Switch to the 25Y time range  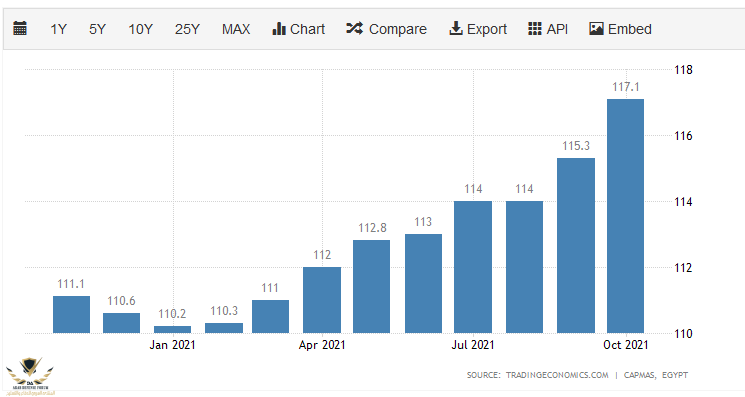tap(187, 29)
